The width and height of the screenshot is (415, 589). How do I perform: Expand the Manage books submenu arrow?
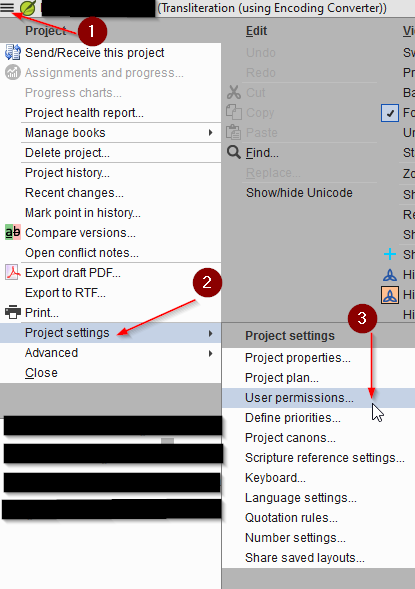click(x=211, y=133)
